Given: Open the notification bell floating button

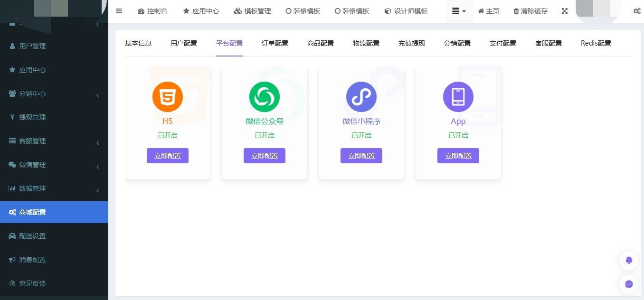Looking at the screenshot, I should click(x=629, y=261).
